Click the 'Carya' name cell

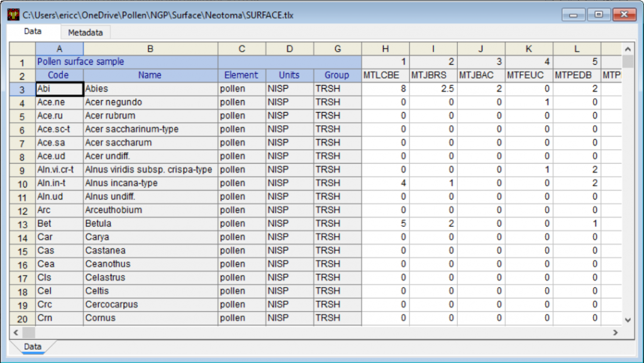150,237
